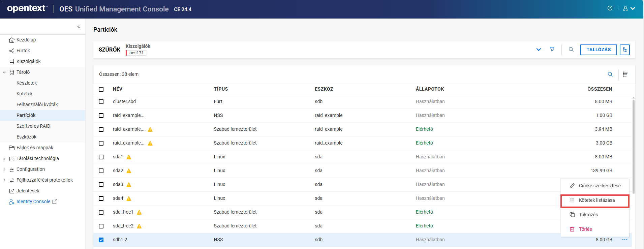Collapse the left navigation sidebar

[79, 27]
